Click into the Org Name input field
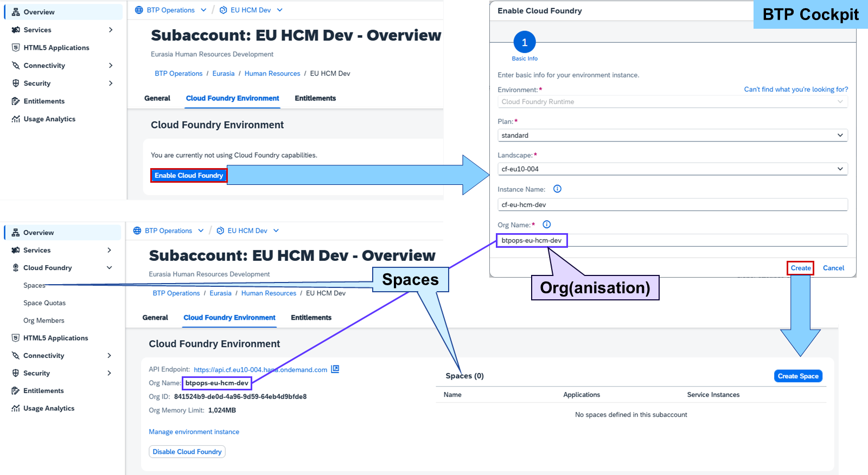The width and height of the screenshot is (868, 475). [x=673, y=240]
